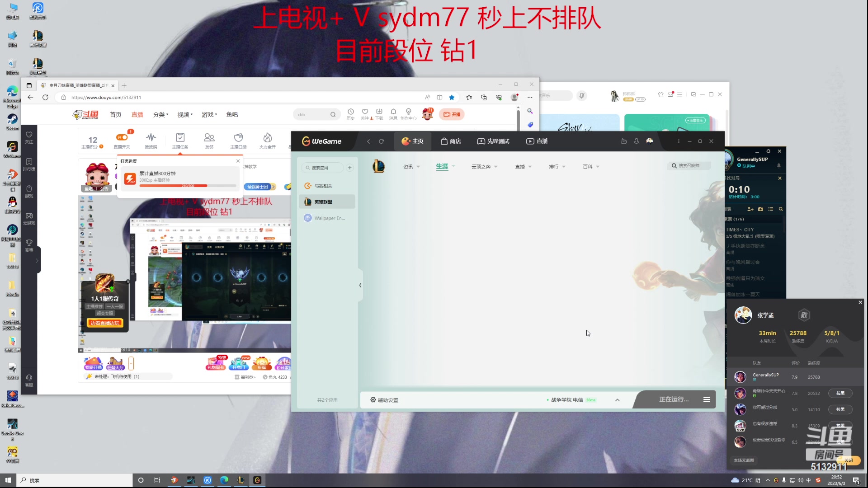Open the 先锋测试 tab in WeGame
Screen dimensions: 868x488
tap(493, 141)
